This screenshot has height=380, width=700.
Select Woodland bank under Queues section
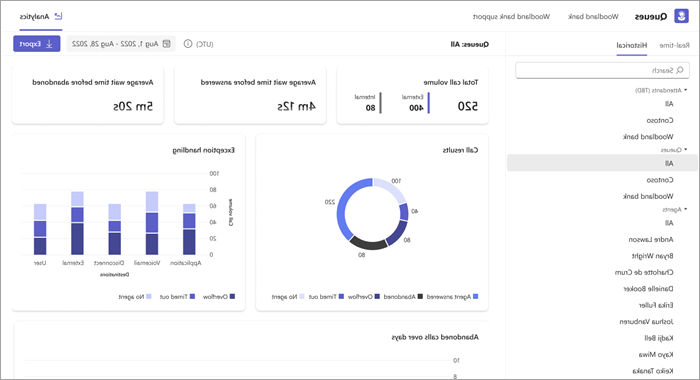(x=648, y=196)
